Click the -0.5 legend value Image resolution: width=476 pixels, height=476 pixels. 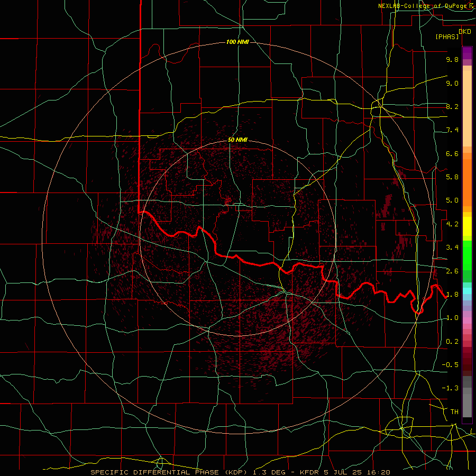click(x=450, y=365)
